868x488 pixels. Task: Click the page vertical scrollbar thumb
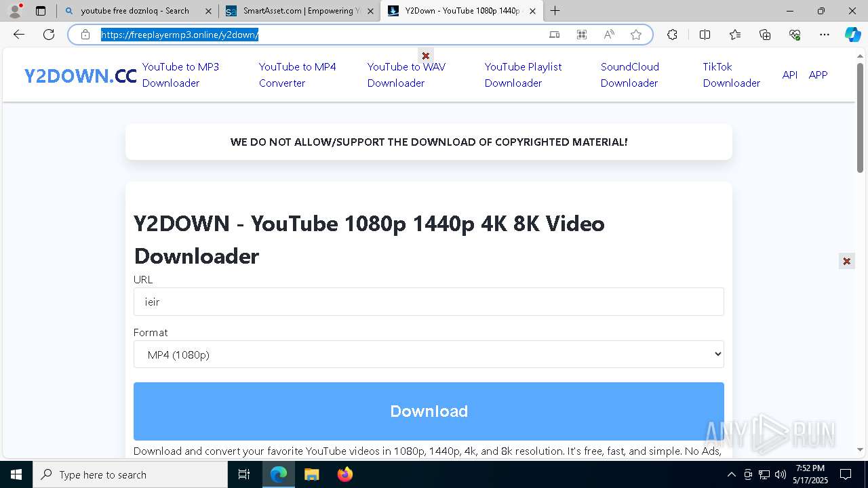pyautogui.click(x=860, y=117)
